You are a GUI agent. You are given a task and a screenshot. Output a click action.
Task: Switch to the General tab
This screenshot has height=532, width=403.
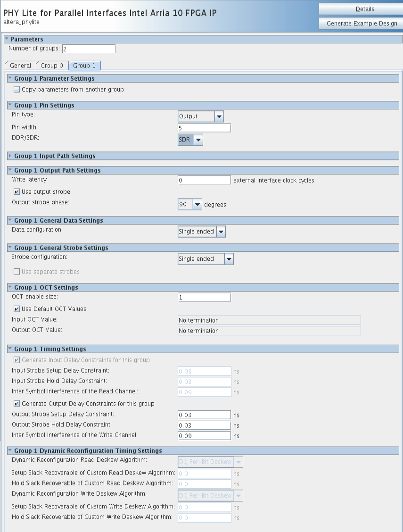[20, 66]
